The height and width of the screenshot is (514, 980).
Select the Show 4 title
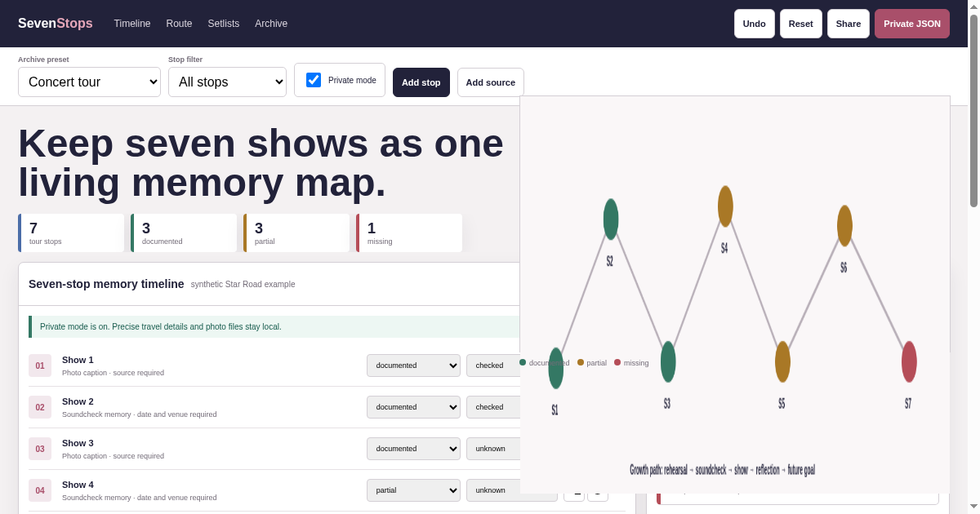coord(78,485)
